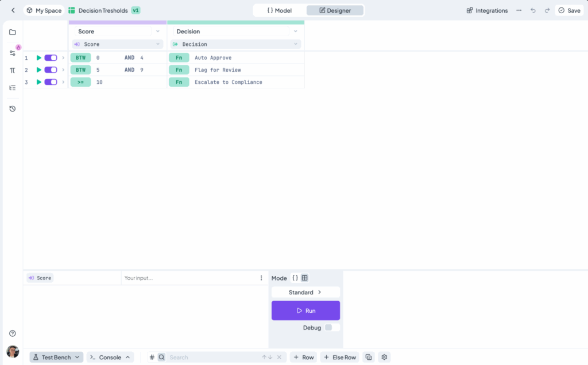Switch to the Designer tab
588x365 pixels.
click(x=335, y=10)
